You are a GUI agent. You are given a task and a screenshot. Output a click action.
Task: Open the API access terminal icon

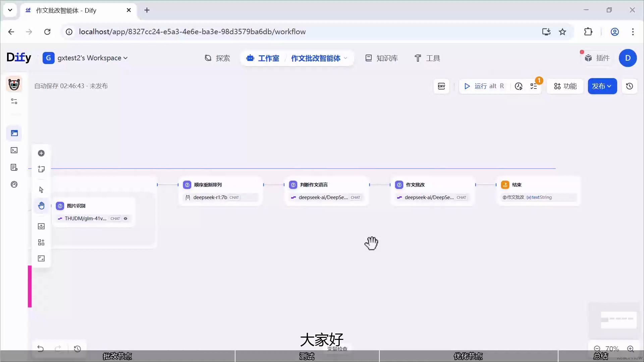click(x=14, y=150)
